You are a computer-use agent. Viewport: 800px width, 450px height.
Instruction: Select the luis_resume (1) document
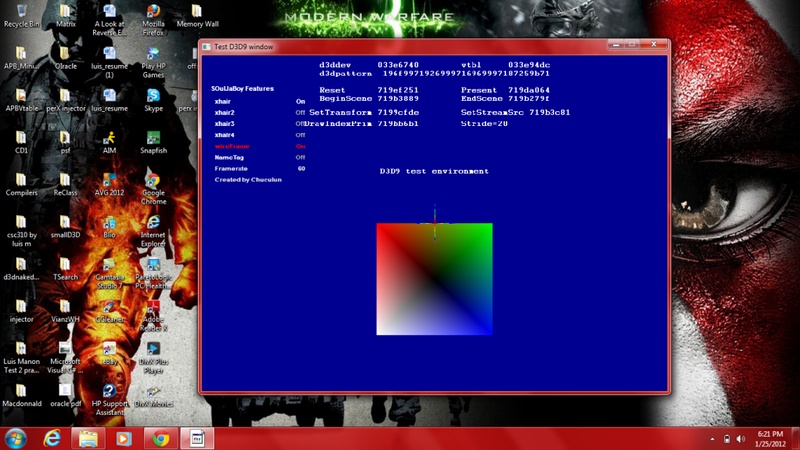[x=109, y=62]
